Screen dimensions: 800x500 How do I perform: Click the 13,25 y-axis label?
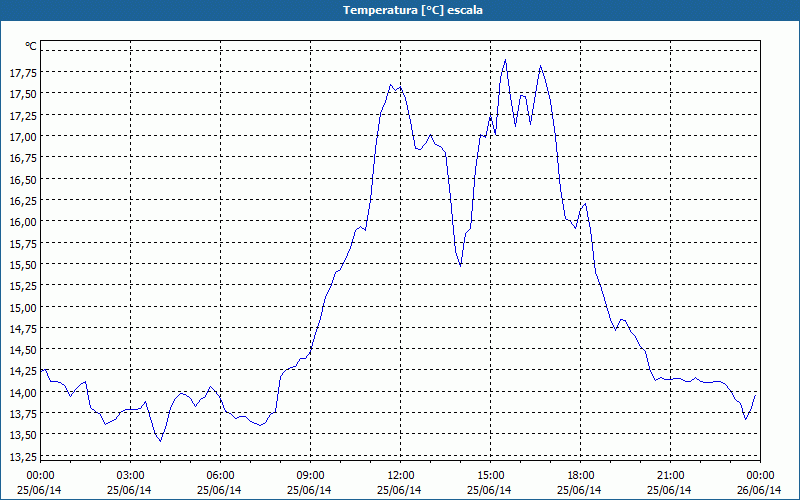click(x=23, y=457)
